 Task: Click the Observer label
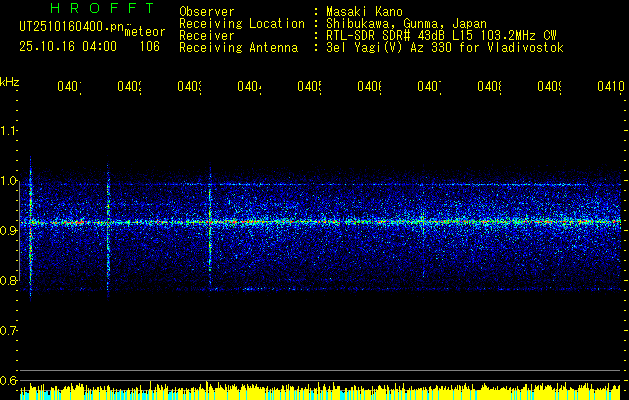point(207,11)
